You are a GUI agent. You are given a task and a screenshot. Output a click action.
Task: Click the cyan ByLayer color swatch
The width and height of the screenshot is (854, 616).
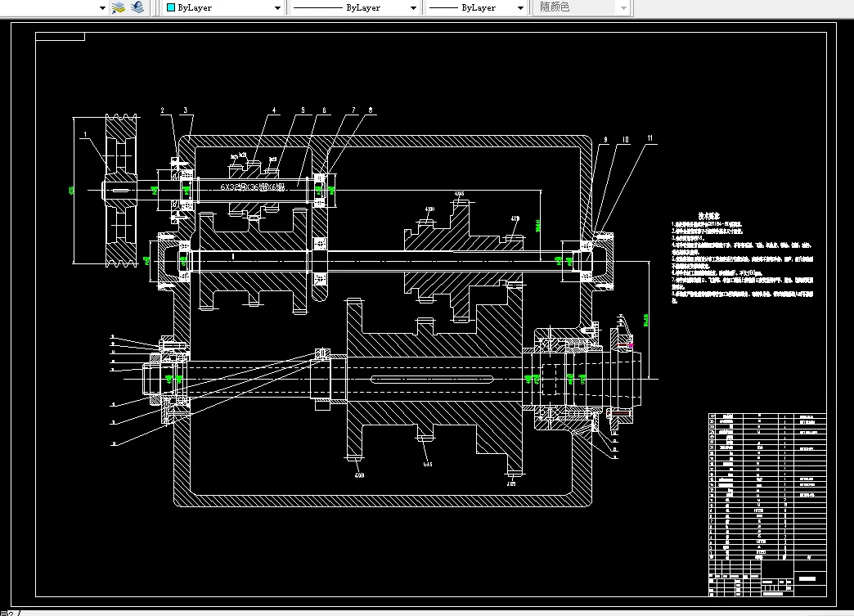coord(170,7)
